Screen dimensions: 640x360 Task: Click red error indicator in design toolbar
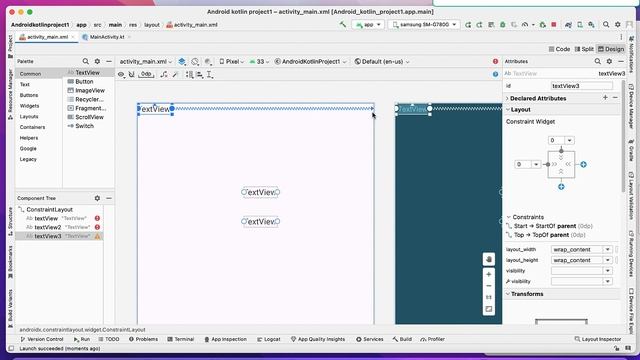[495, 61]
